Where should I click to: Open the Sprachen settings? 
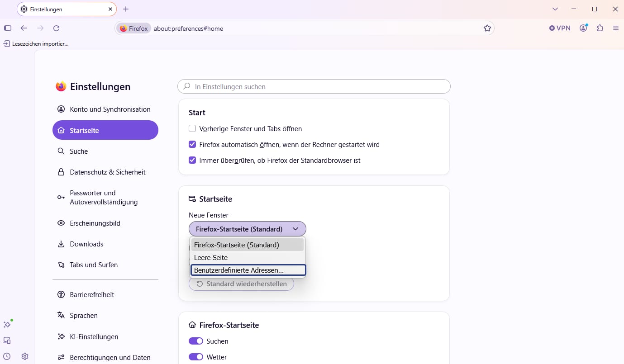pyautogui.click(x=105, y=316)
